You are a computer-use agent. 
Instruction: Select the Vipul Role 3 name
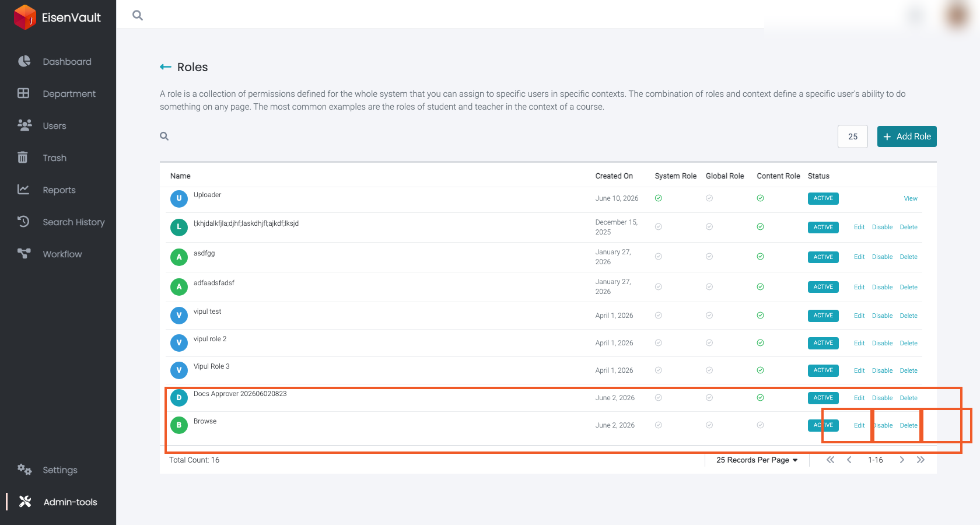211,366
